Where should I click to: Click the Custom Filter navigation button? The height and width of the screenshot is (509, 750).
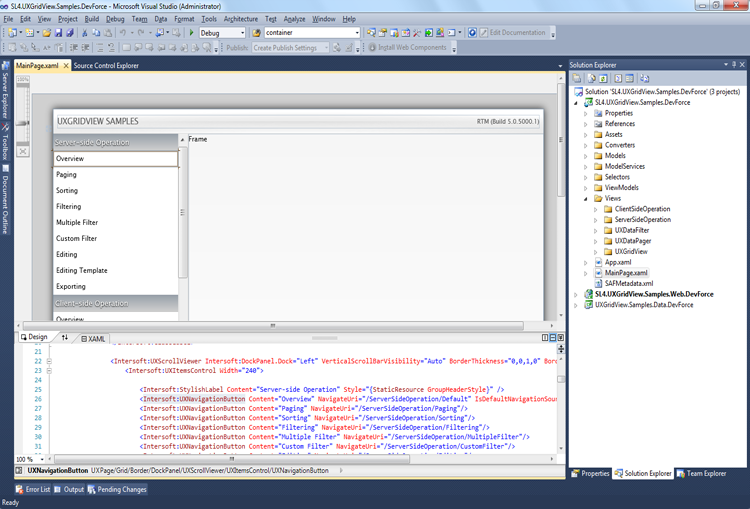(x=115, y=238)
